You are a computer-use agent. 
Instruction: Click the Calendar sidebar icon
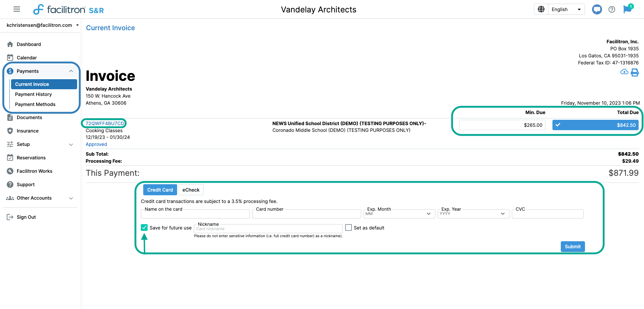click(x=10, y=58)
